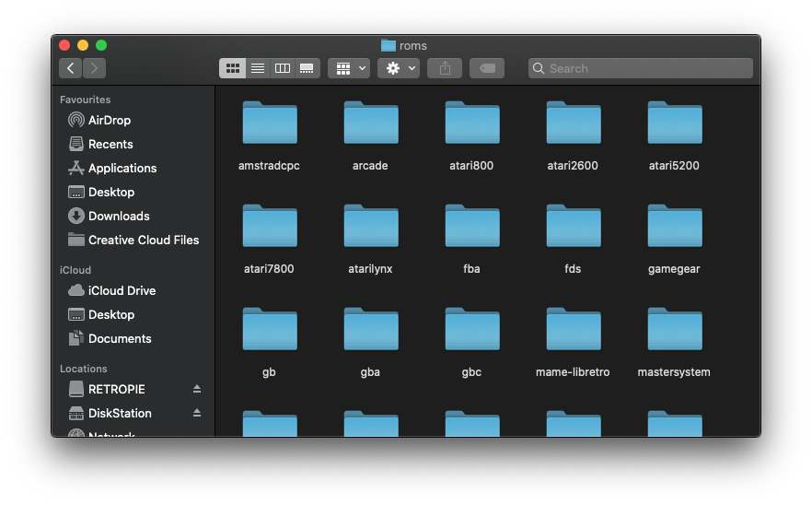Select the gba folder

tap(371, 330)
